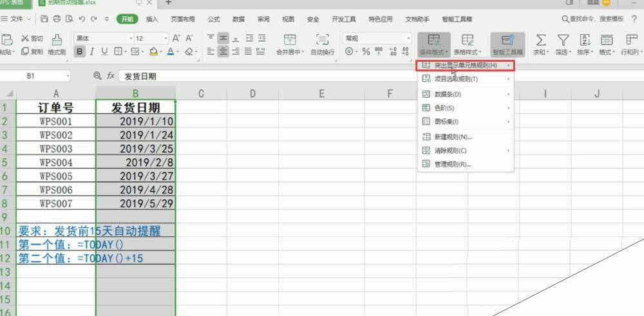Screen dimensions: 644x316
Task: Click Justify alignment icon
Action: [x=248, y=51]
